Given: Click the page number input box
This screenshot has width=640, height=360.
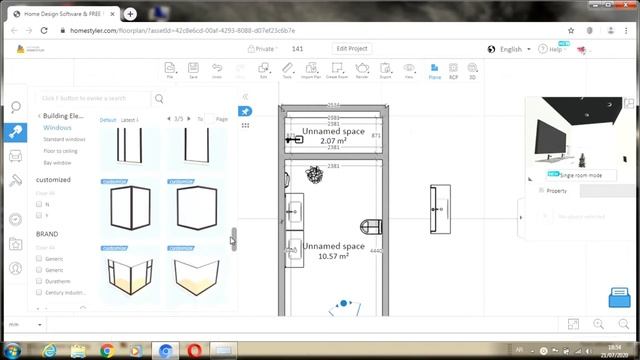Looking at the screenshot, I should [209, 119].
